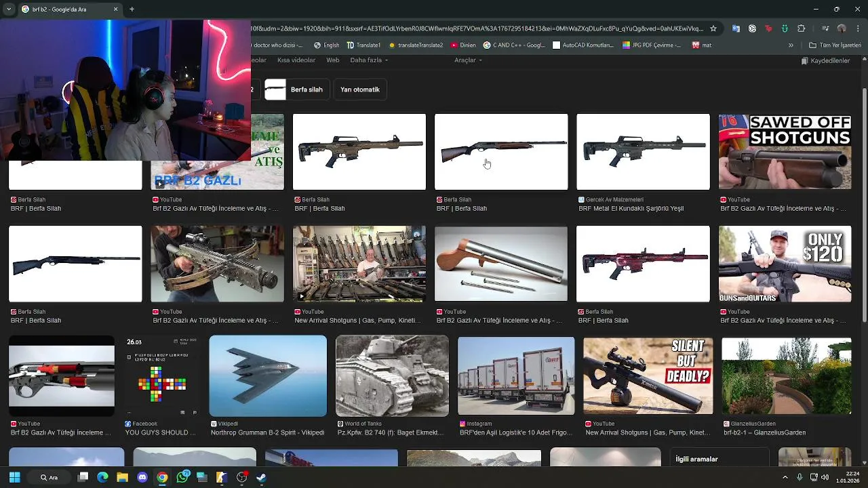Open the taskbar "Ara" search box
Viewport: 868px width, 488px height.
click(49, 477)
